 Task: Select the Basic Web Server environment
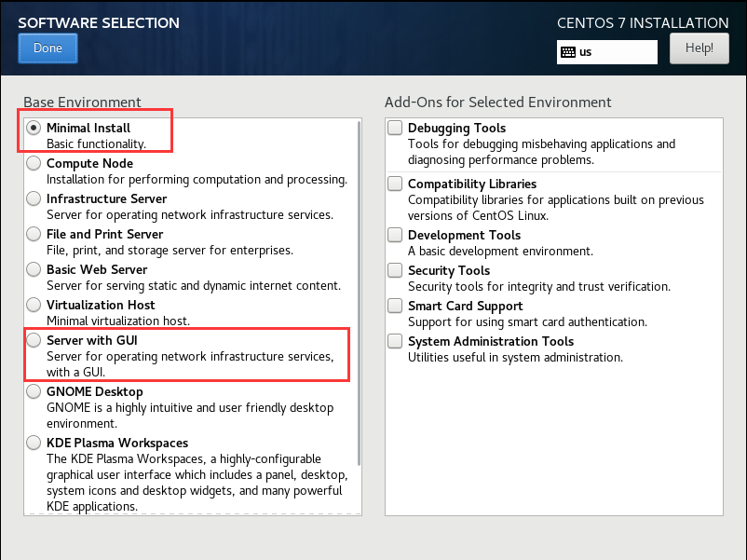click(34, 270)
